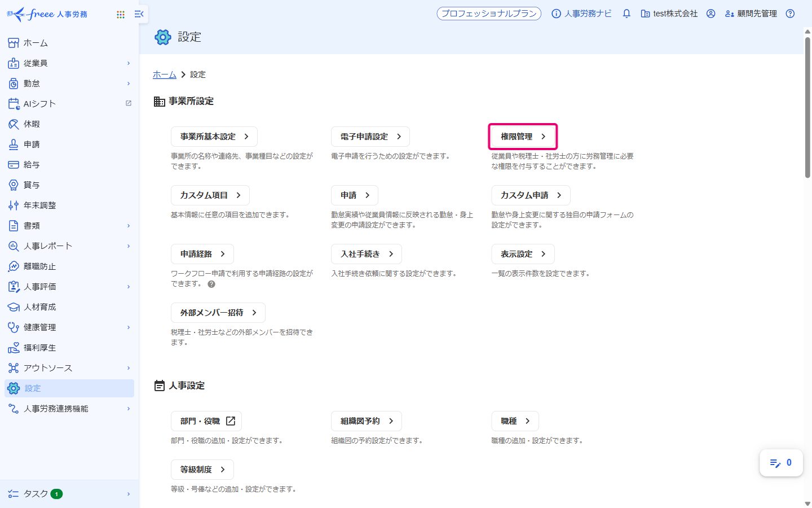Open 離職防止 in the sidebar
This screenshot has height=508, width=812.
[69, 266]
